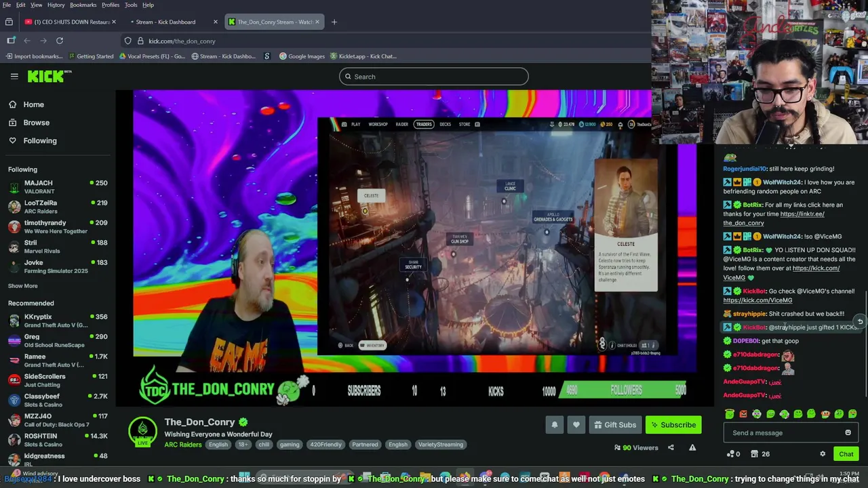Click the Kick search field

(434, 77)
